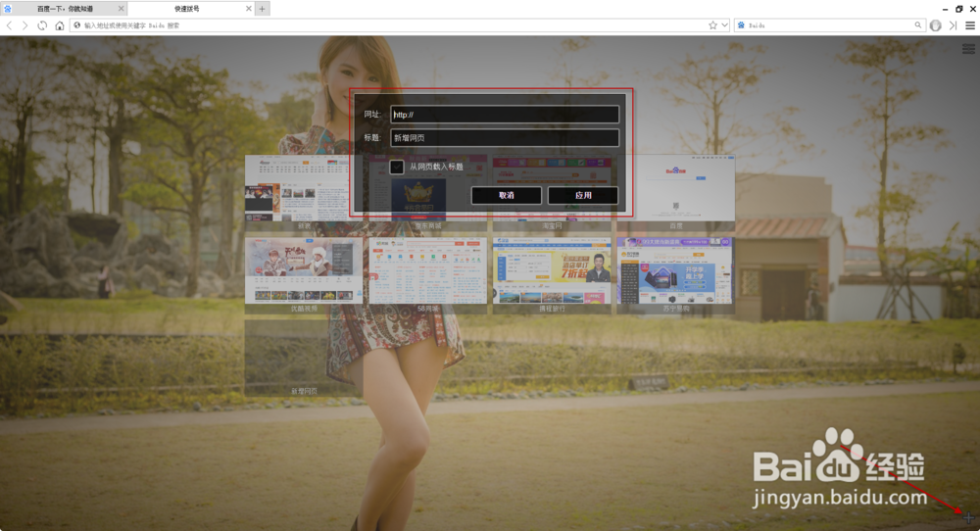This screenshot has width=980, height=531.
Task: Toggle the 从网页载入标题 checkbox
Action: [397, 167]
